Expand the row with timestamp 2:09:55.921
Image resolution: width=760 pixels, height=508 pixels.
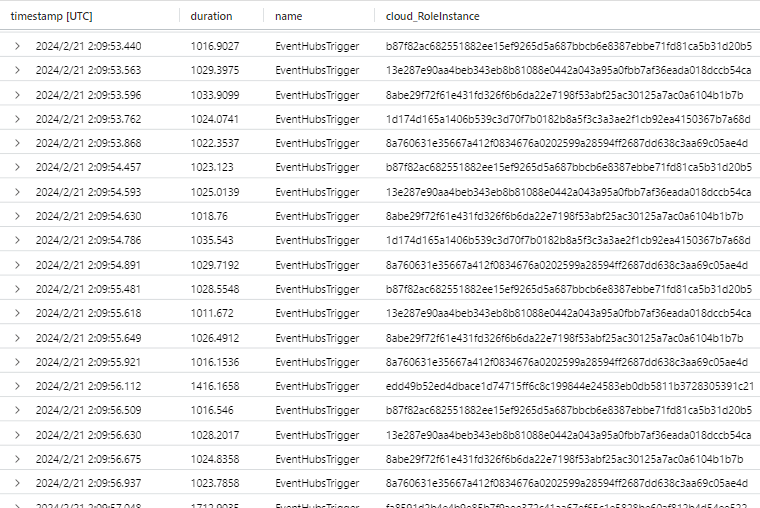(17, 361)
